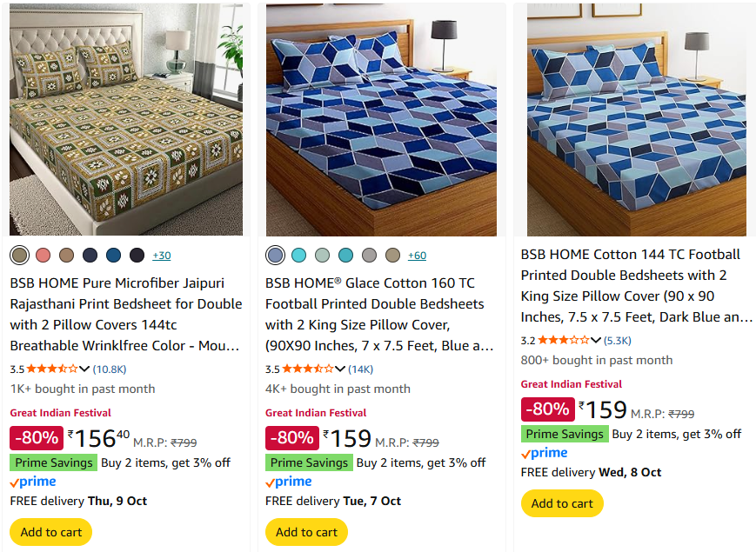The height and width of the screenshot is (552, 756).
Task: Click the Prime logo under the 144 TC bedsheet
Action: [x=545, y=453]
